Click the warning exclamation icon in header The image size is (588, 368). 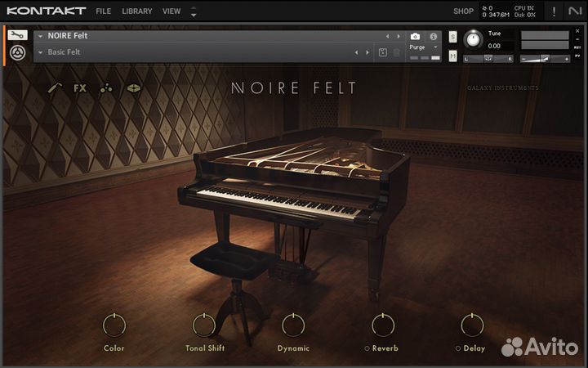(x=554, y=11)
